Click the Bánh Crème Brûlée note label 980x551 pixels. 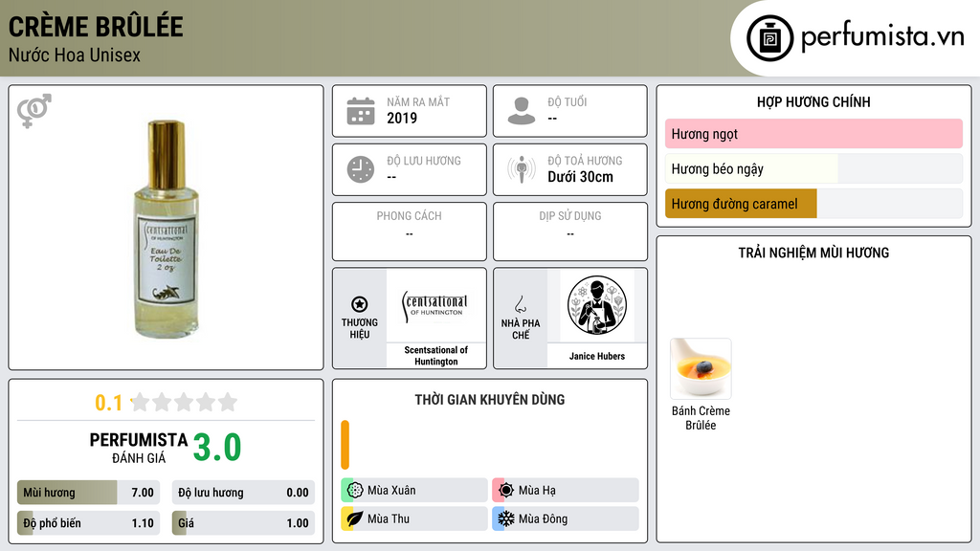[701, 418]
